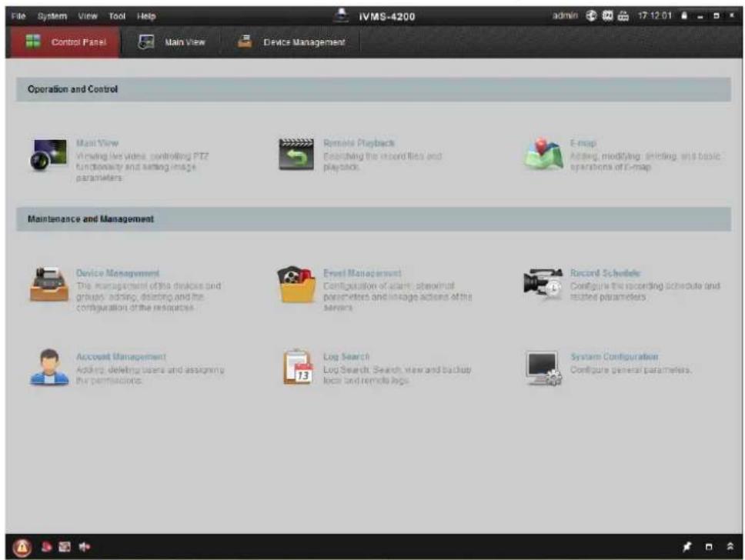This screenshot has width=745, height=560.
Task: Click the Device Management link title in panel
Action: (117, 273)
